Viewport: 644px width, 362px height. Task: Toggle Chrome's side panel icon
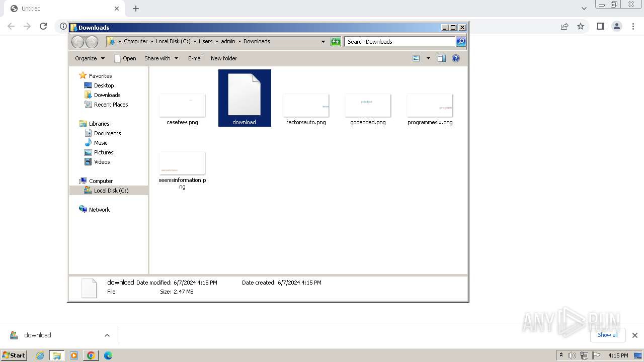coord(601,26)
